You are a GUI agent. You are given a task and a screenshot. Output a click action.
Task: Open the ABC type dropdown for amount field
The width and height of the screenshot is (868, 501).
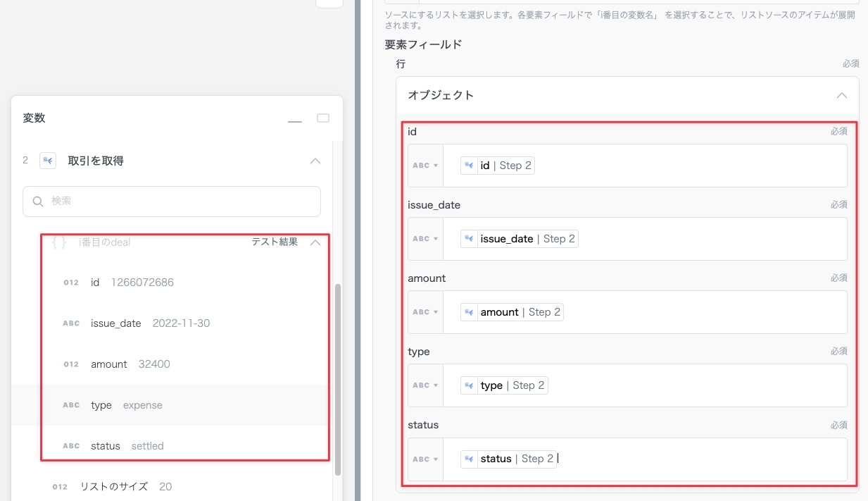[425, 312]
